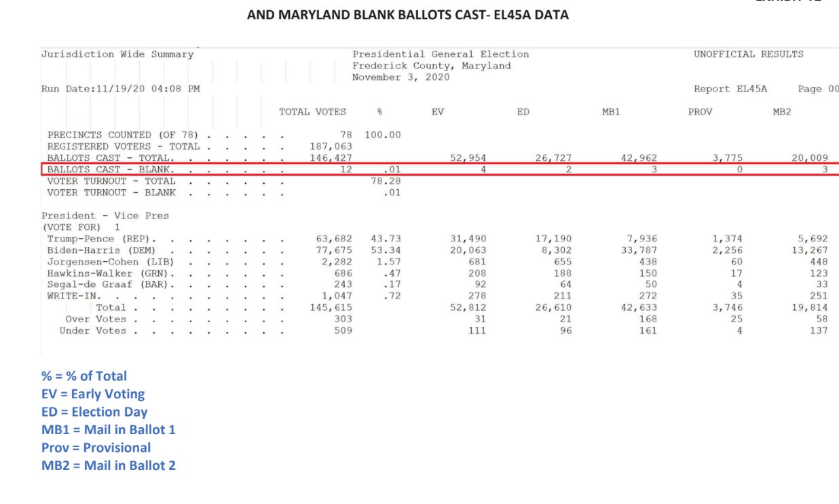Click ED ballots cast value 26,727
The width and height of the screenshot is (839, 504).
point(553,158)
